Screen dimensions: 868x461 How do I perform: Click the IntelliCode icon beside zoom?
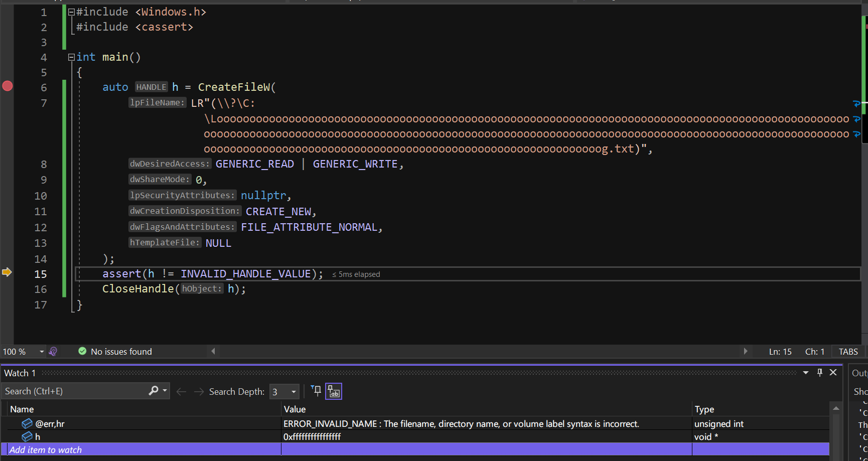(x=53, y=352)
